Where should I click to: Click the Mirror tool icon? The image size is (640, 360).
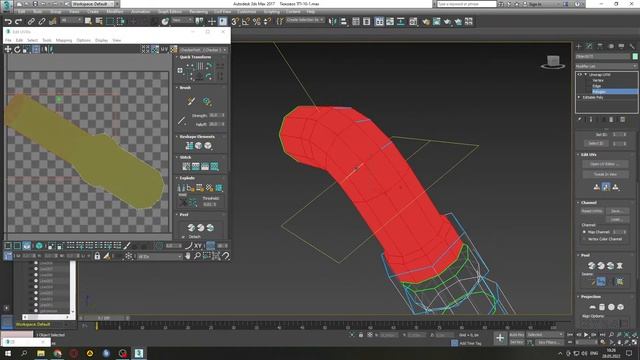[333, 21]
